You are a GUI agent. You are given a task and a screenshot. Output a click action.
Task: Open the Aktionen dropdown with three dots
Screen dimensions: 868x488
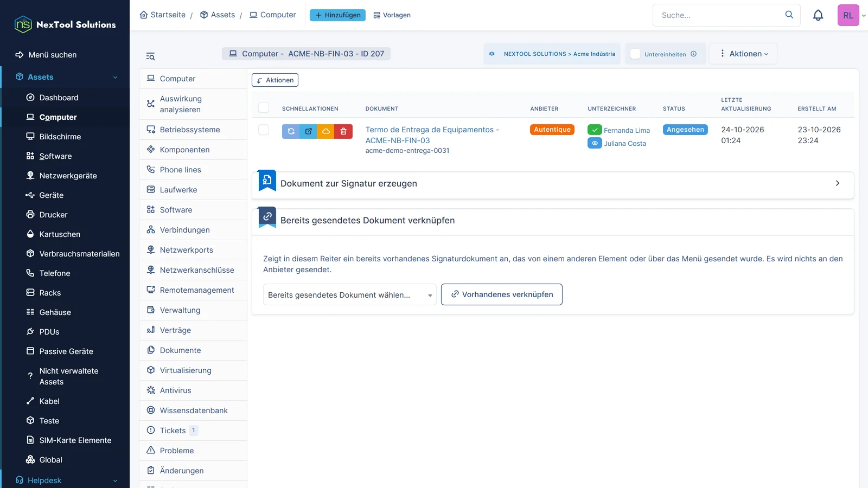(743, 54)
